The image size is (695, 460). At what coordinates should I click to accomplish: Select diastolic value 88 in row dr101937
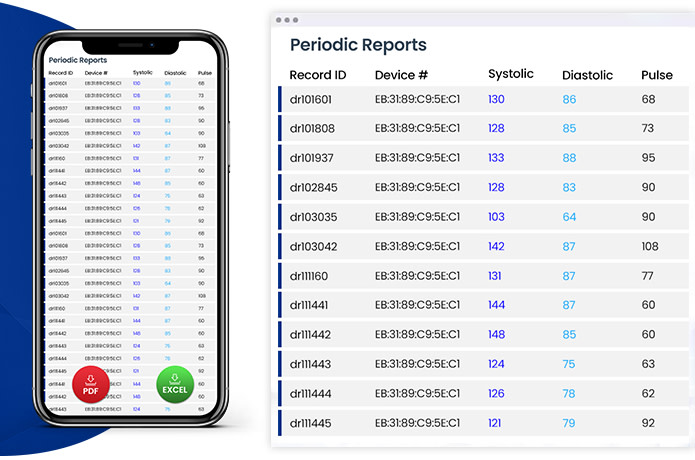click(x=569, y=158)
